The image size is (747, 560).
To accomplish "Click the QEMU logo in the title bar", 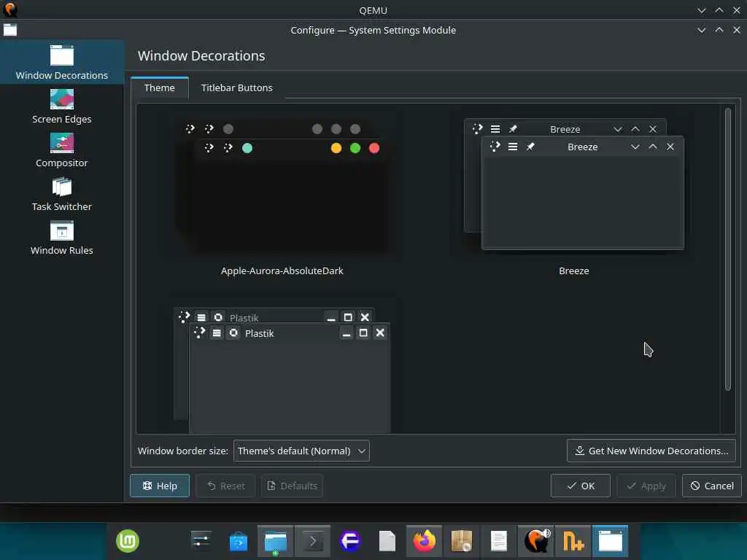I will click(10, 9).
